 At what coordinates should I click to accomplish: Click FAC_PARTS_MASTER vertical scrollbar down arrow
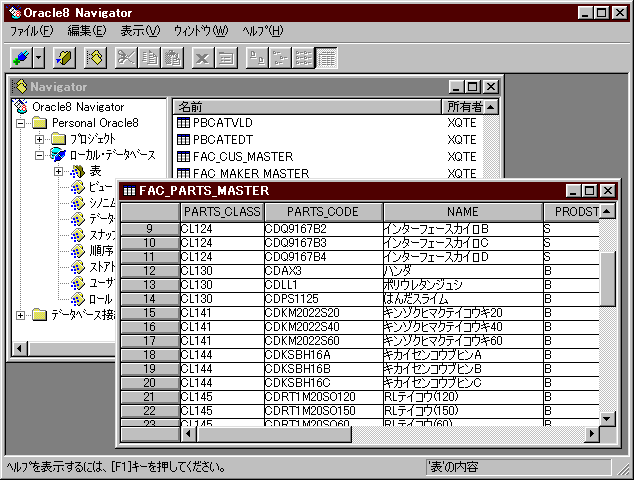pos(607,419)
